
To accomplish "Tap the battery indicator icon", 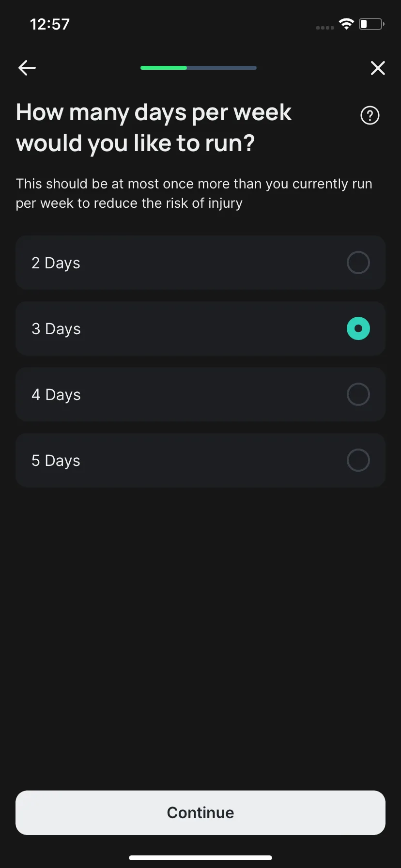I will click(371, 24).
